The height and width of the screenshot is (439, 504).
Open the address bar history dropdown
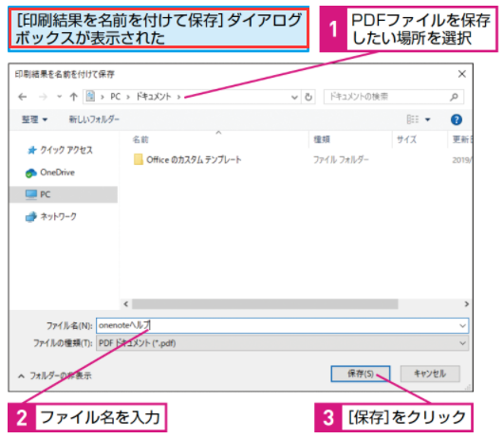[x=294, y=97]
